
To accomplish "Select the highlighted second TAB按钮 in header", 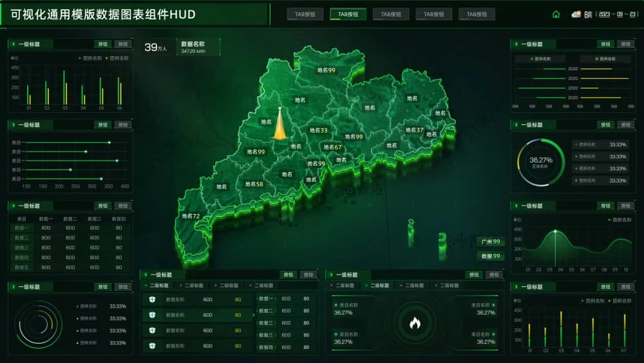I will point(348,14).
